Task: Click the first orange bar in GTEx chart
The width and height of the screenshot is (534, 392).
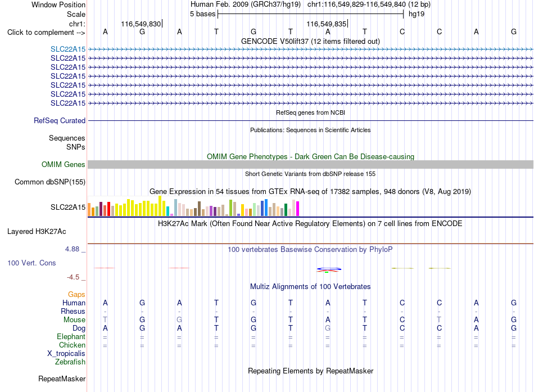Action: (x=89, y=210)
